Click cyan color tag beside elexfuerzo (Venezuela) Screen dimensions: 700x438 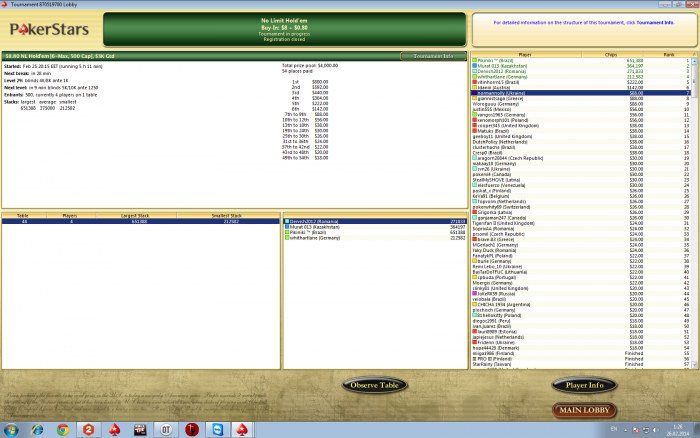tap(475, 185)
